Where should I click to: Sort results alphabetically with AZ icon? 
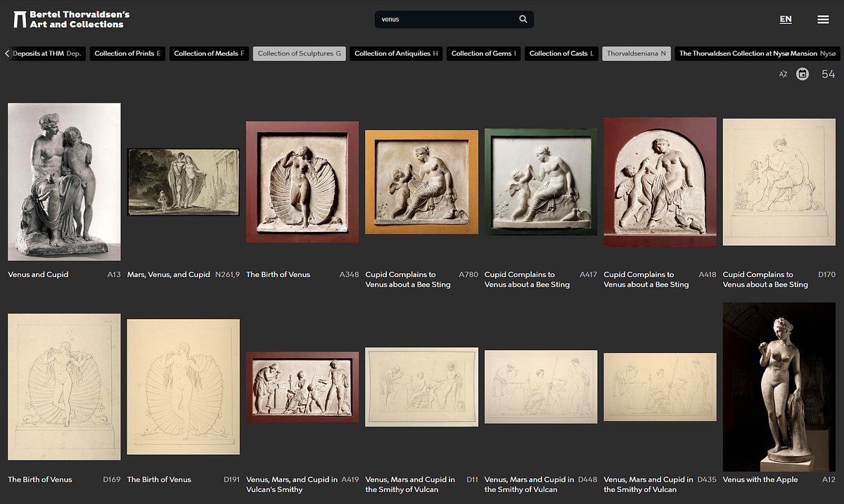(784, 74)
